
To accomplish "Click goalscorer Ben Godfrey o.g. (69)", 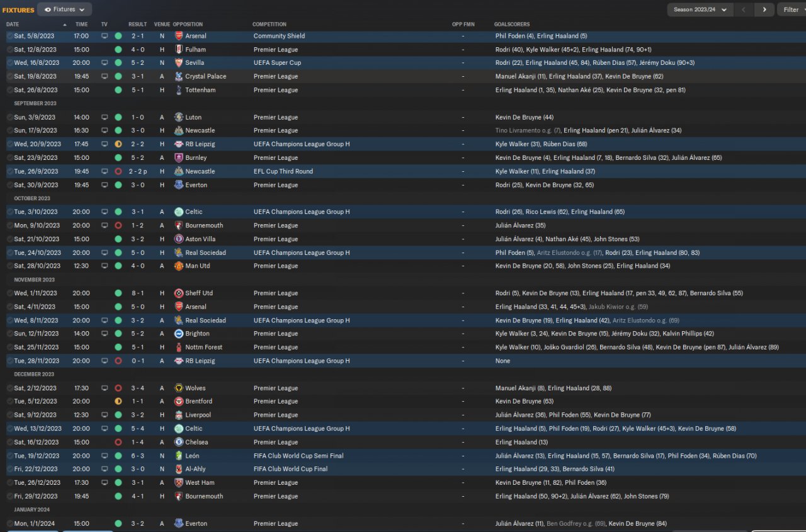I will click(576, 524).
